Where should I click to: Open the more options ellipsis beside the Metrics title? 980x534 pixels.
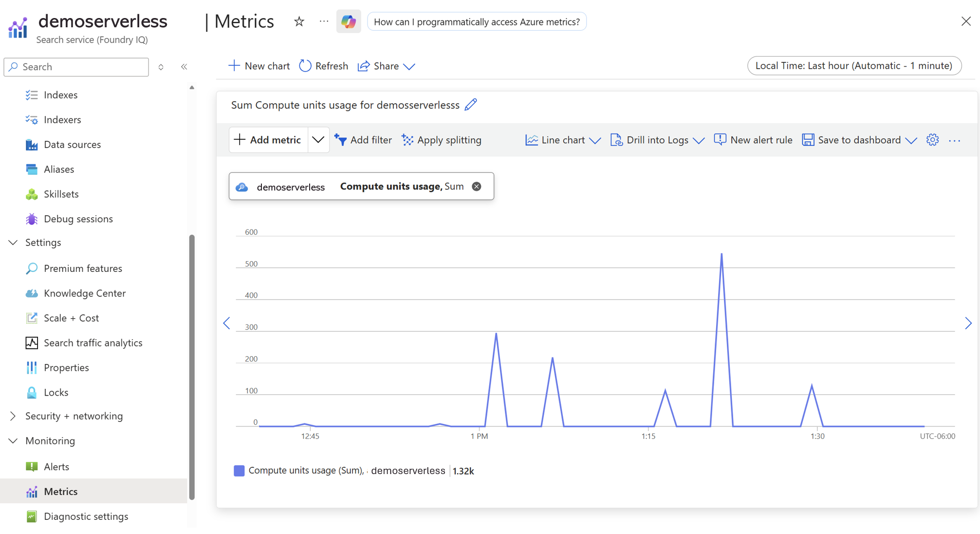tap(324, 21)
